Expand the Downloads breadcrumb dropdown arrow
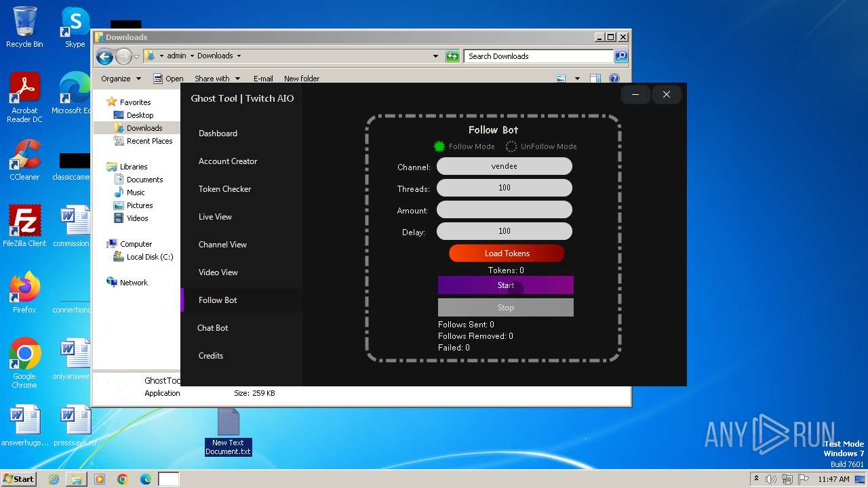This screenshot has height=488, width=868. (x=239, y=56)
